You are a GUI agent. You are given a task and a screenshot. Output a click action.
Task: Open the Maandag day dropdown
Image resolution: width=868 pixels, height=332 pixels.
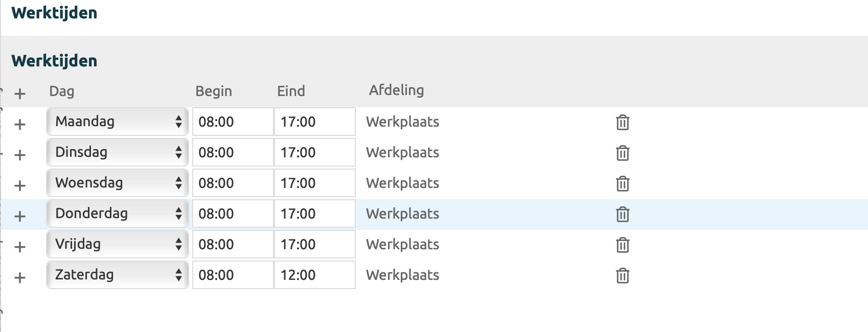[118, 122]
